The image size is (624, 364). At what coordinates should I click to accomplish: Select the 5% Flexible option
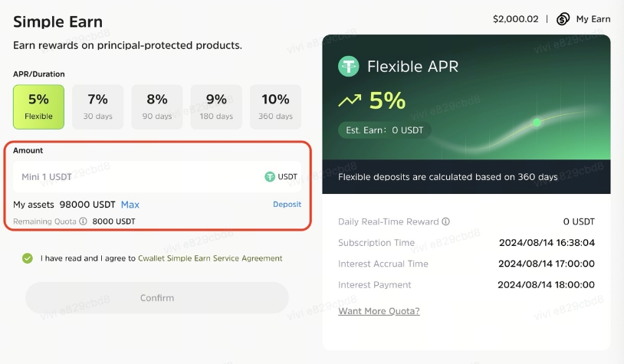coord(38,107)
